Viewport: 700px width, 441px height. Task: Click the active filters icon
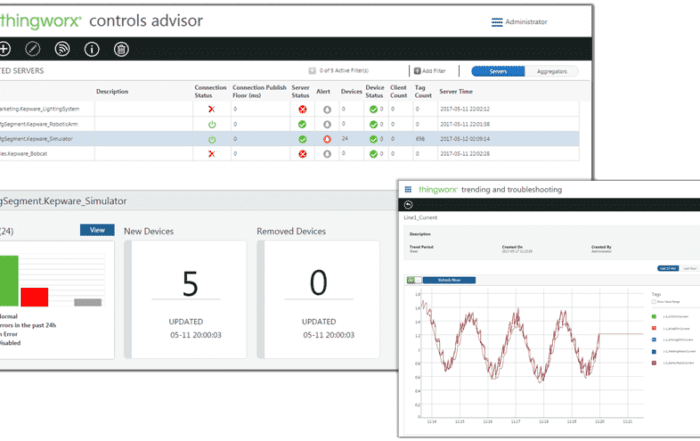pyautogui.click(x=312, y=71)
